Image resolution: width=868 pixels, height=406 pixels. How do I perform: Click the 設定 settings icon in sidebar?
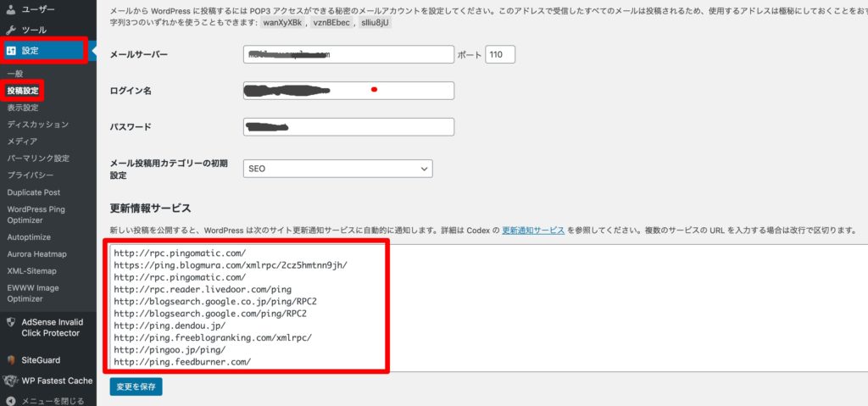[x=11, y=51]
